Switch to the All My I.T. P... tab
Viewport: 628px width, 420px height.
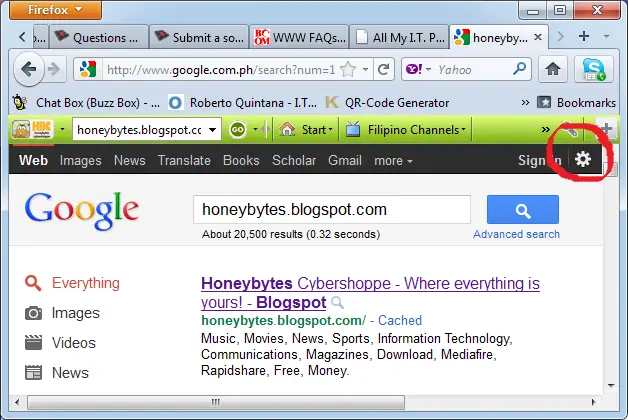tap(399, 37)
